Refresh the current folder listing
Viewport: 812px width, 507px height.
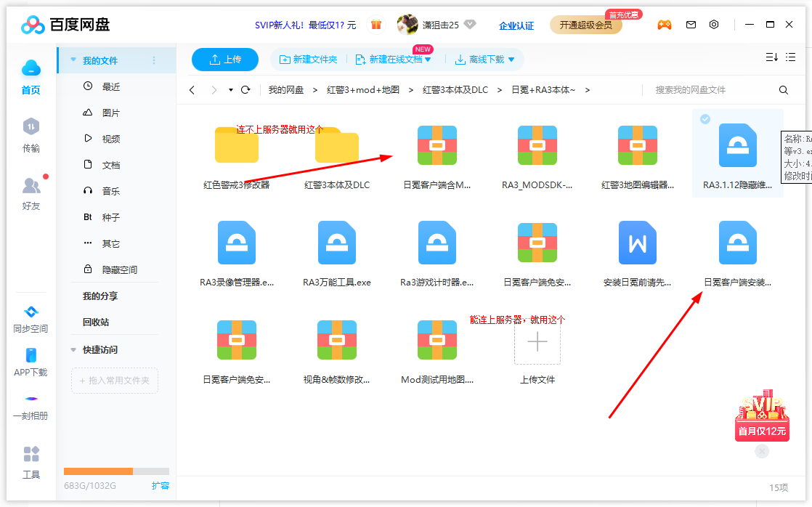point(246,90)
